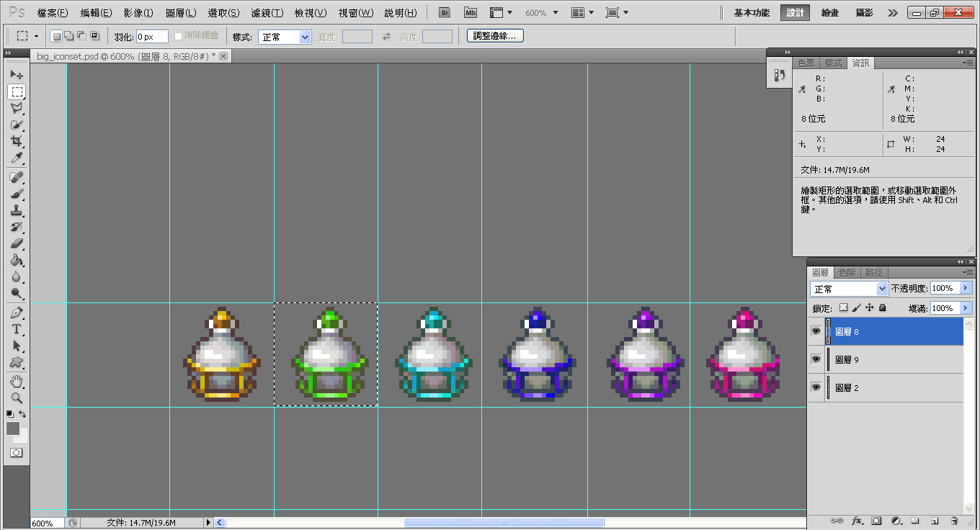The image size is (980, 530).
Task: Select the Hand tool
Action: pyautogui.click(x=17, y=381)
